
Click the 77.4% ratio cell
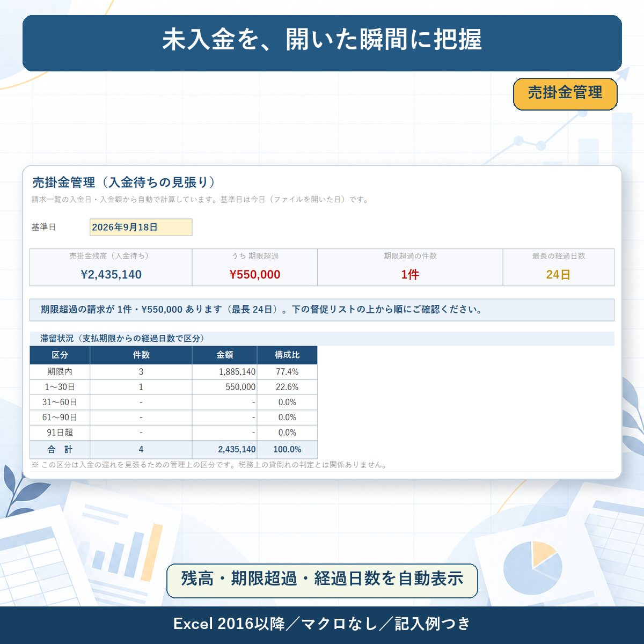click(287, 371)
